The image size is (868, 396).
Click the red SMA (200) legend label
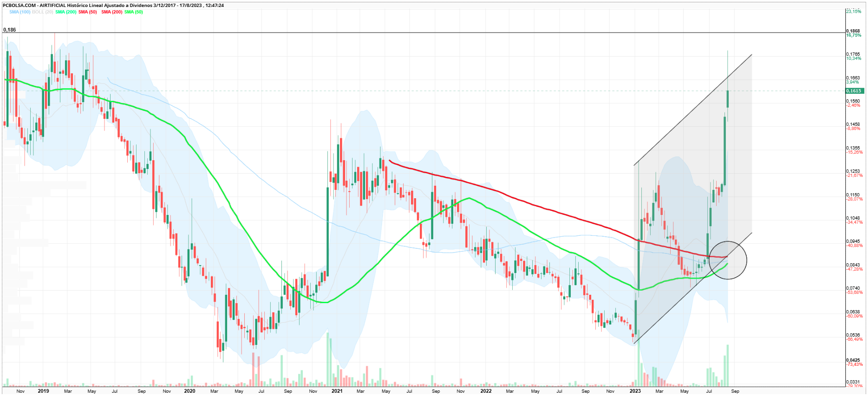112,12
